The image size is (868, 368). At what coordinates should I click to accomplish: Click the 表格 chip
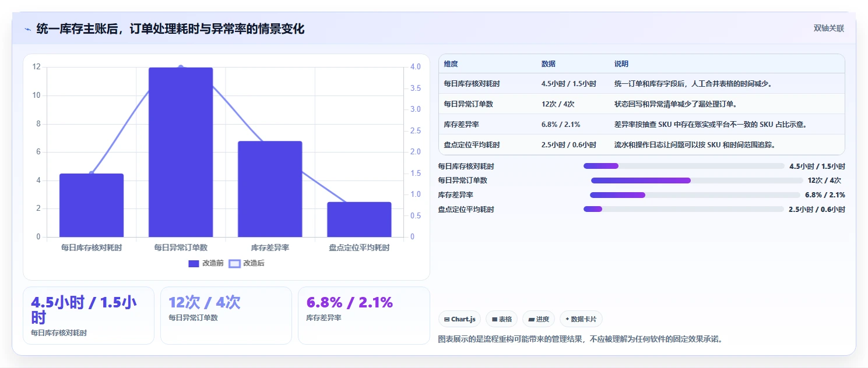click(502, 319)
